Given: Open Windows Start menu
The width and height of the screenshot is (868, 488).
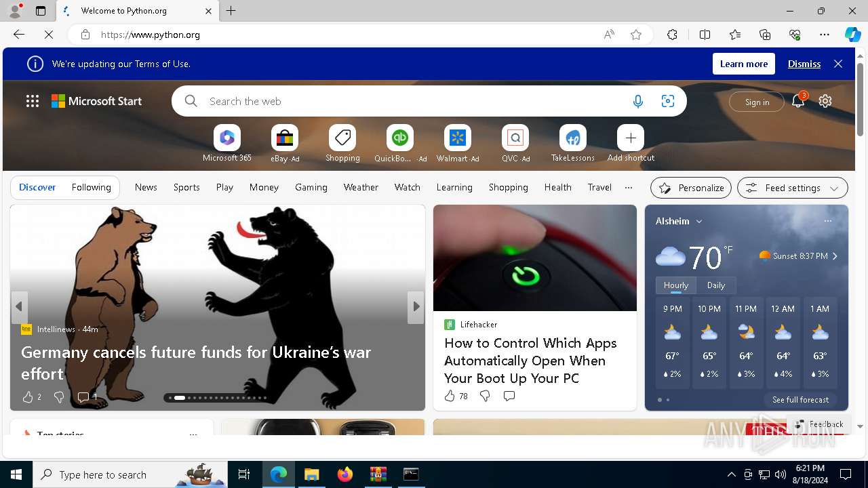Looking at the screenshot, I should 16,474.
